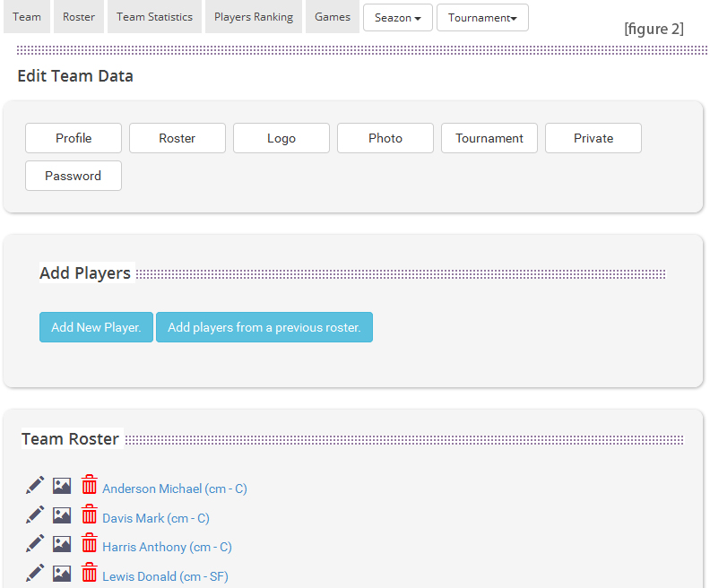
Task: Click the pencil edit icon for Anderson Michael
Action: point(35,486)
